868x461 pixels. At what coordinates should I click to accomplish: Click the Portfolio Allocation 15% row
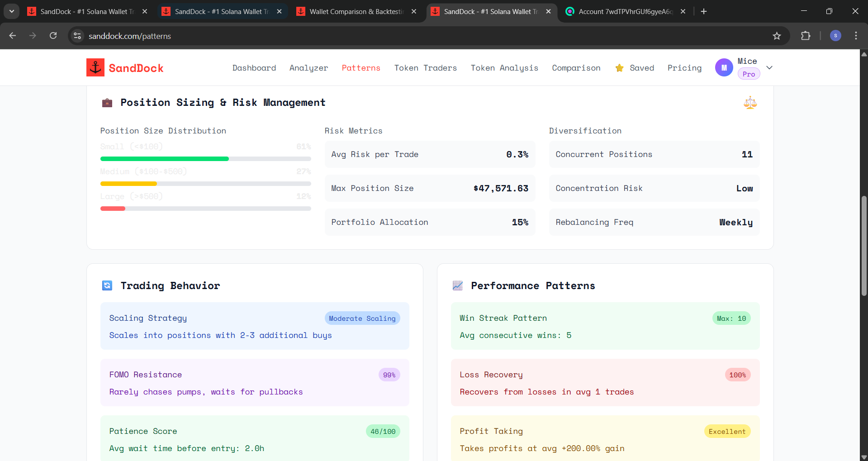[430, 222]
